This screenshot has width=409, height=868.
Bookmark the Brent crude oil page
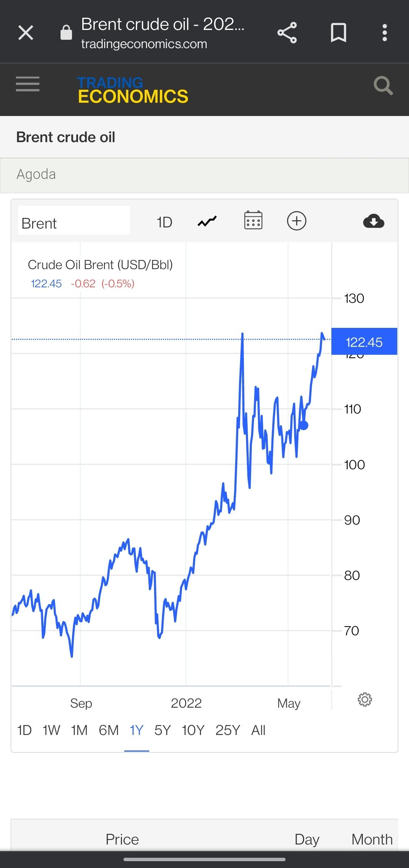338,33
